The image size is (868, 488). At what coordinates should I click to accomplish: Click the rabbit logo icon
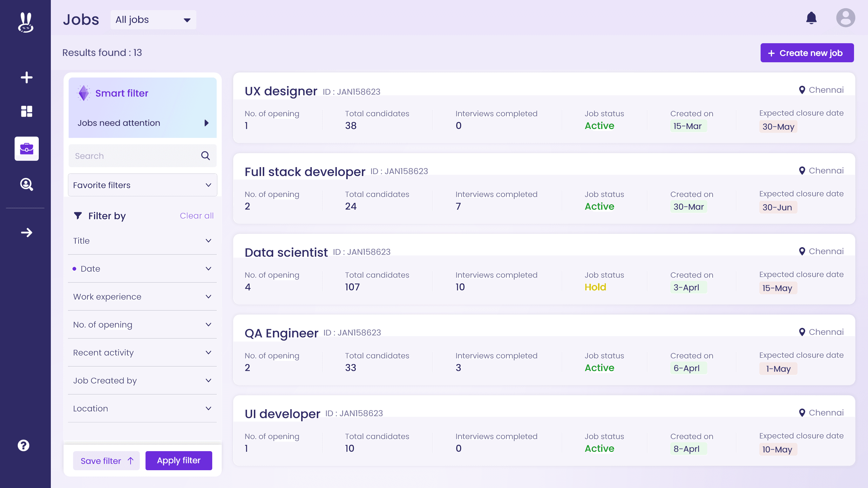point(26,22)
